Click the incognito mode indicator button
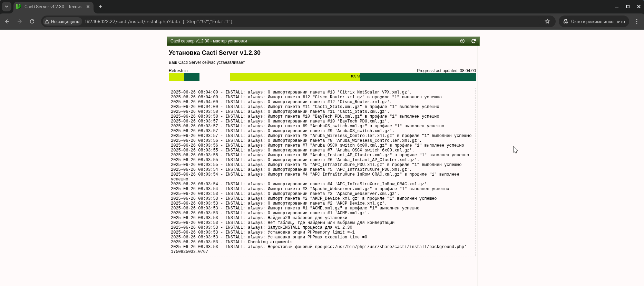 (594, 21)
